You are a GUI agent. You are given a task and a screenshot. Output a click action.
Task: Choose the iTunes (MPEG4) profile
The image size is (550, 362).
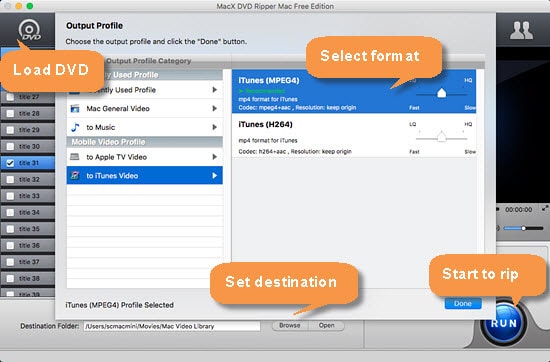(354, 91)
